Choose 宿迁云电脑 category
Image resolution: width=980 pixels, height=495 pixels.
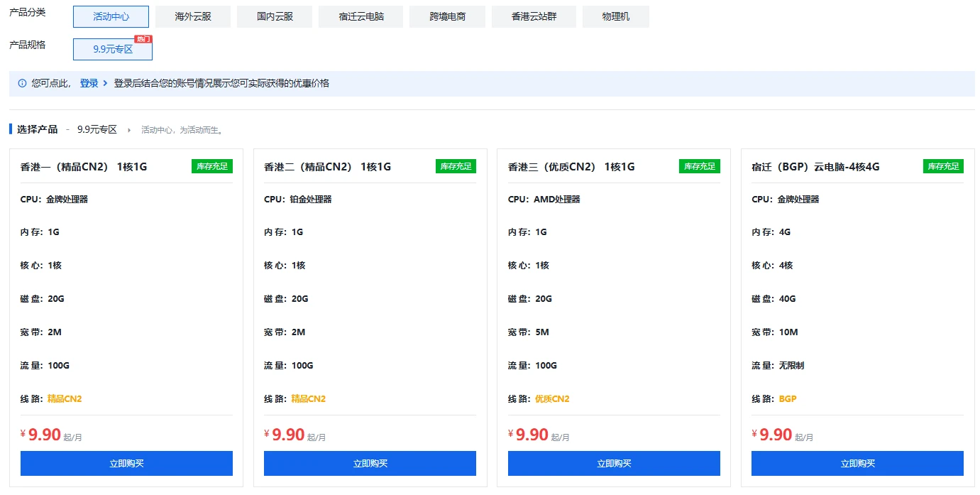[x=361, y=16]
